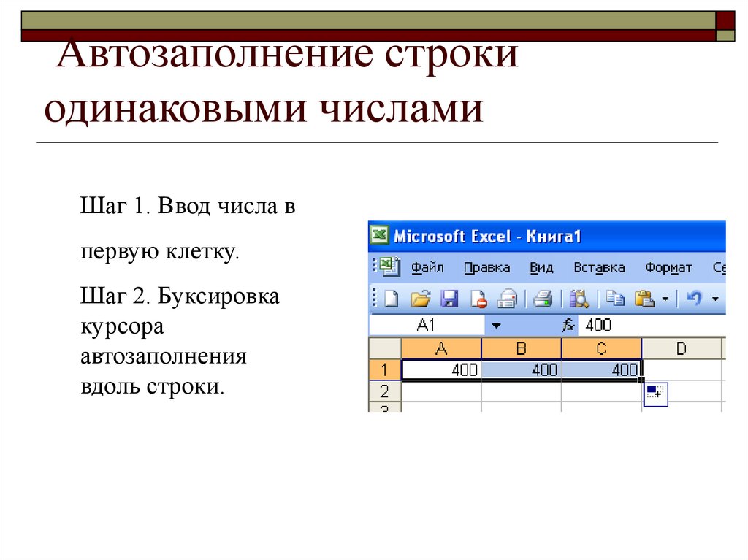Click the fill handle at corner of C1
This screenshot has height=560, width=748.
pyautogui.click(x=641, y=380)
